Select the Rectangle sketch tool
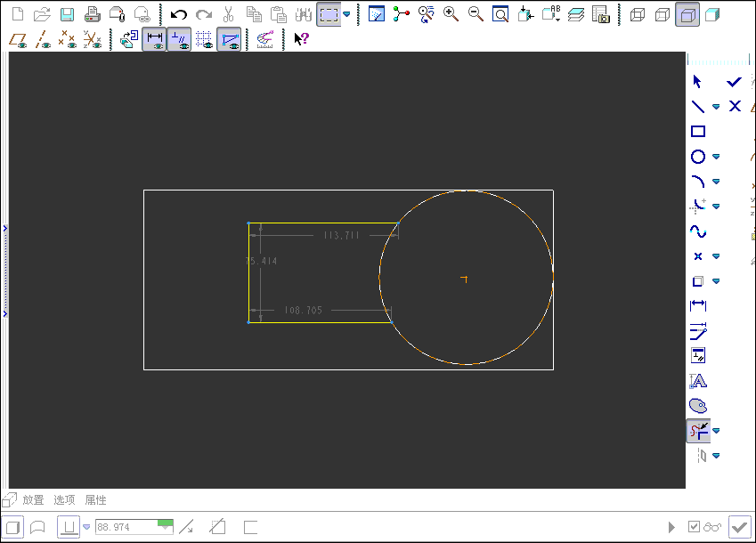This screenshot has width=756, height=543. click(698, 132)
